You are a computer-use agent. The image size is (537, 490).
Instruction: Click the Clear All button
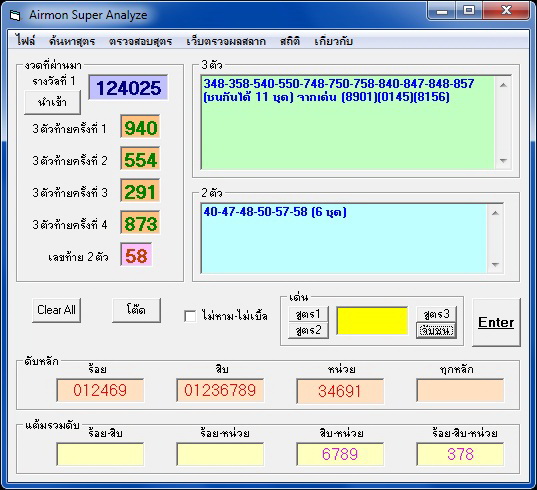pyautogui.click(x=57, y=310)
